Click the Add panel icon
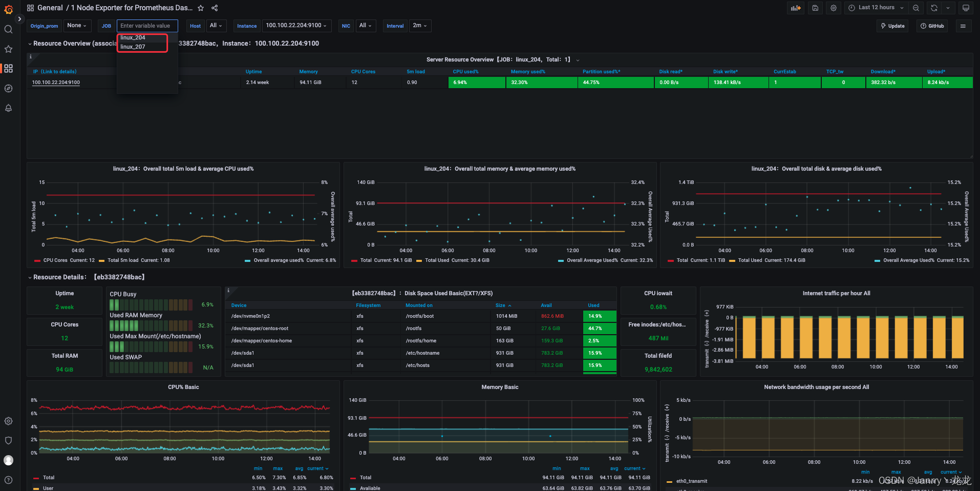Screen dimensions: 980x491 click(795, 8)
